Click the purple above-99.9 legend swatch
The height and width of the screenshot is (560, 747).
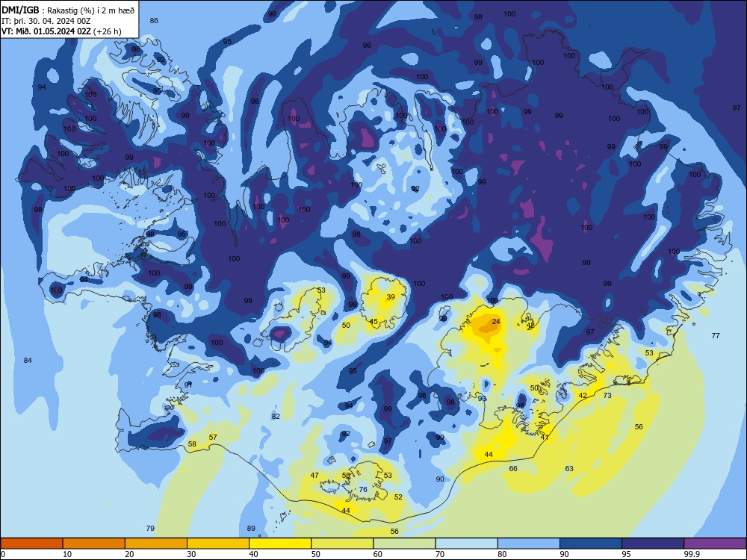(x=715, y=544)
